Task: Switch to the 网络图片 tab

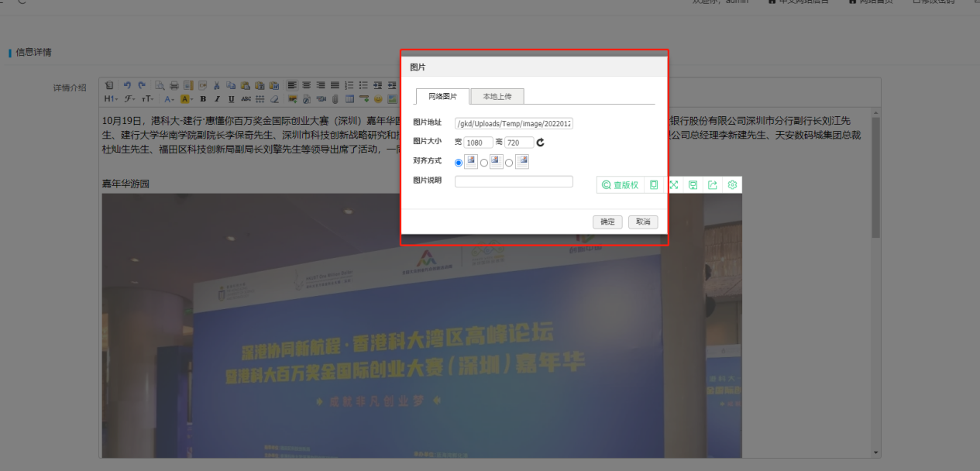Action: (x=442, y=97)
